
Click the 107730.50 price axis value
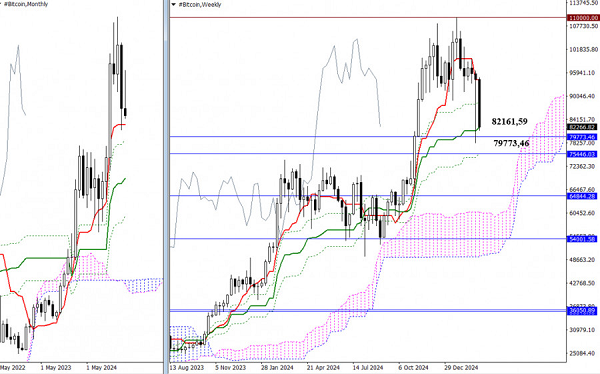[584, 26]
